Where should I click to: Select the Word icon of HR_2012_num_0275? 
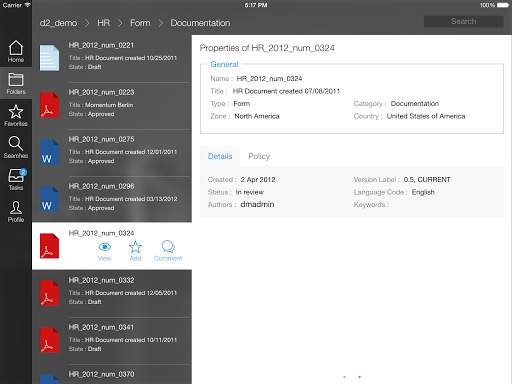click(x=49, y=152)
